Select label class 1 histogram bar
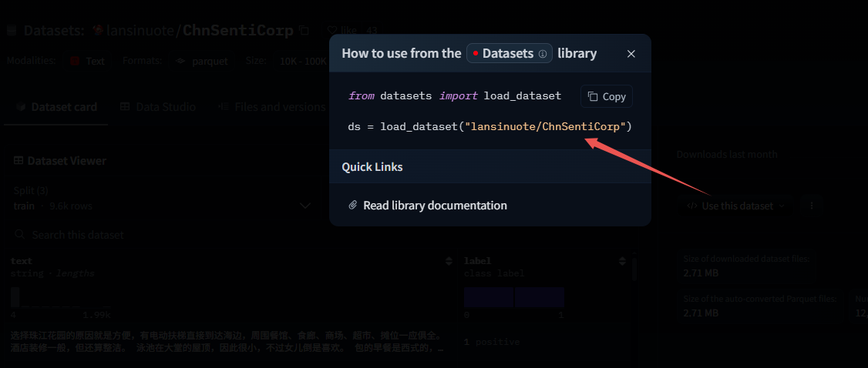Viewport: 868px width, 368px height. coord(540,297)
